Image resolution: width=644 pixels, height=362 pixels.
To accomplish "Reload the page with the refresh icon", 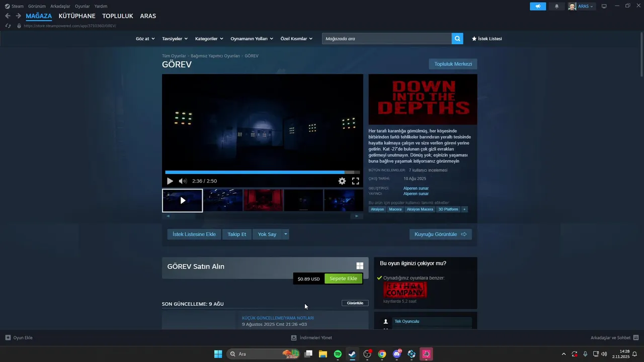I will tap(8, 26).
